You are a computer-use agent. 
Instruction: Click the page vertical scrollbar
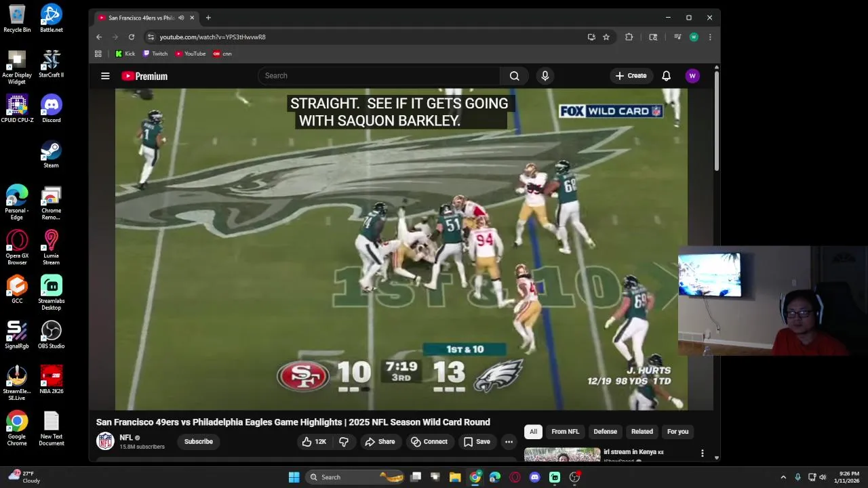(716, 122)
